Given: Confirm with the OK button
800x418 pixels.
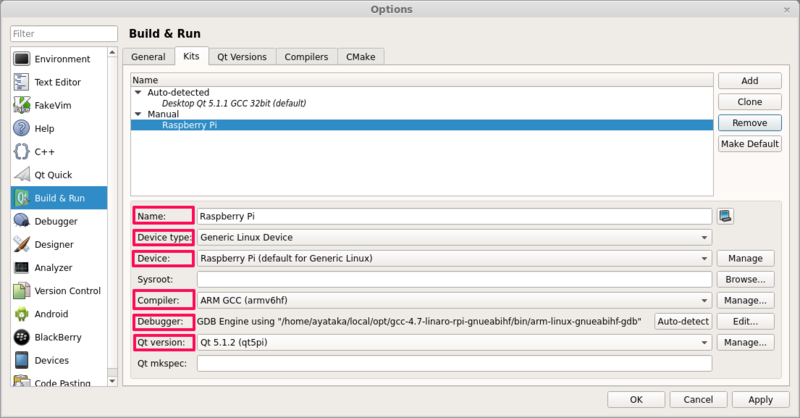Looking at the screenshot, I should [636, 400].
